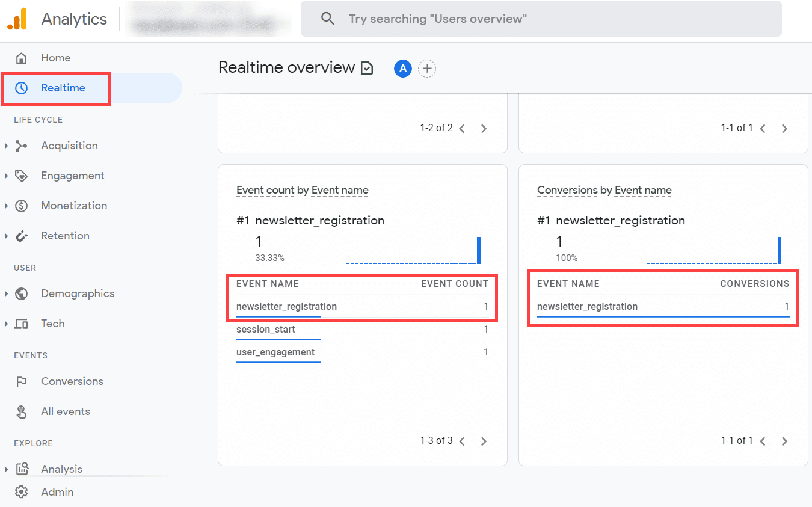Click newsletter_registration row in Conversions table

663,307
